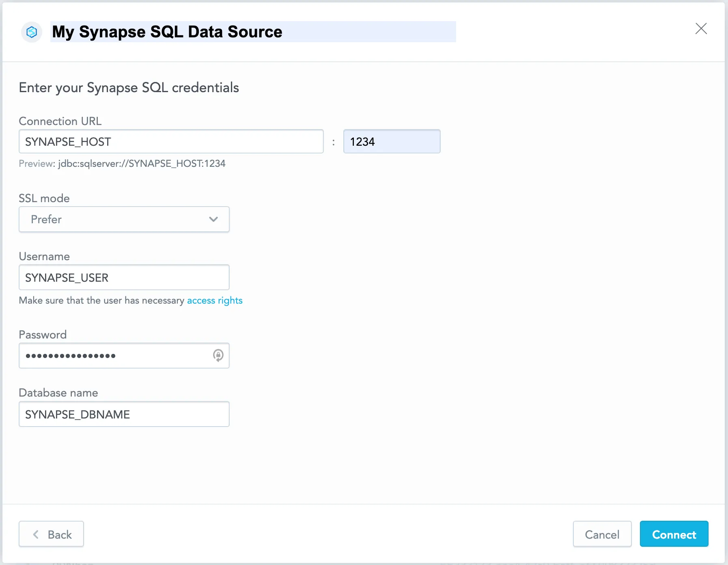Viewport: 728px width, 565px height.
Task: Click the Enter your Synapse SQL credentials heading
Action: click(129, 88)
